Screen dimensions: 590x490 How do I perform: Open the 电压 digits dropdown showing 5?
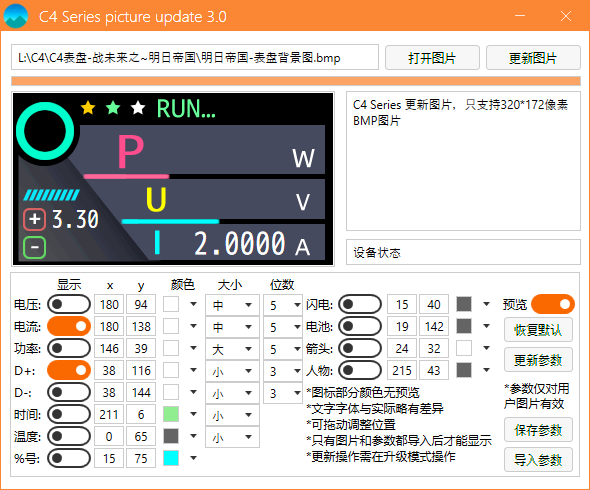(x=283, y=304)
